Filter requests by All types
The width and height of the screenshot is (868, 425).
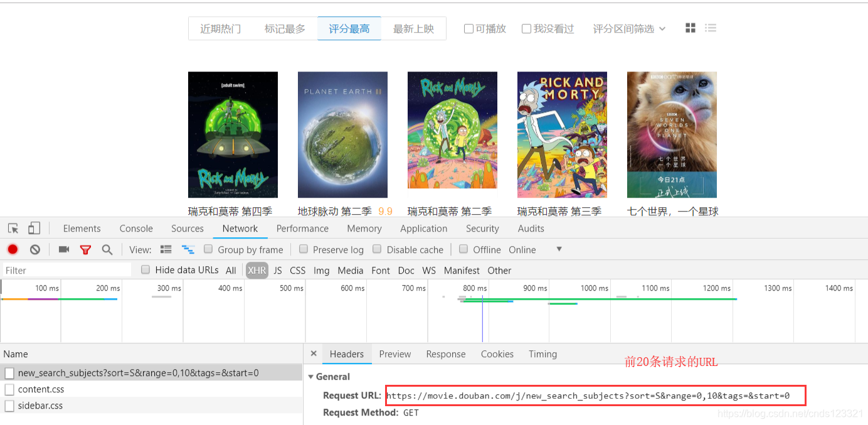pyautogui.click(x=231, y=271)
